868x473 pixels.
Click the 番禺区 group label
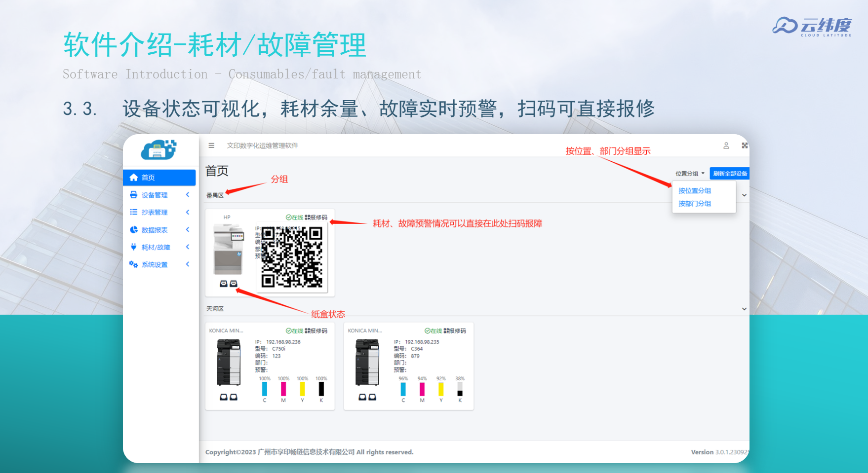(215, 195)
